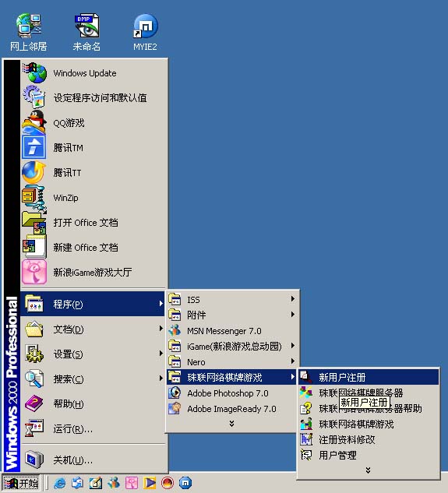
Task: Select 新用户注册 menu entry
Action: pos(369,377)
